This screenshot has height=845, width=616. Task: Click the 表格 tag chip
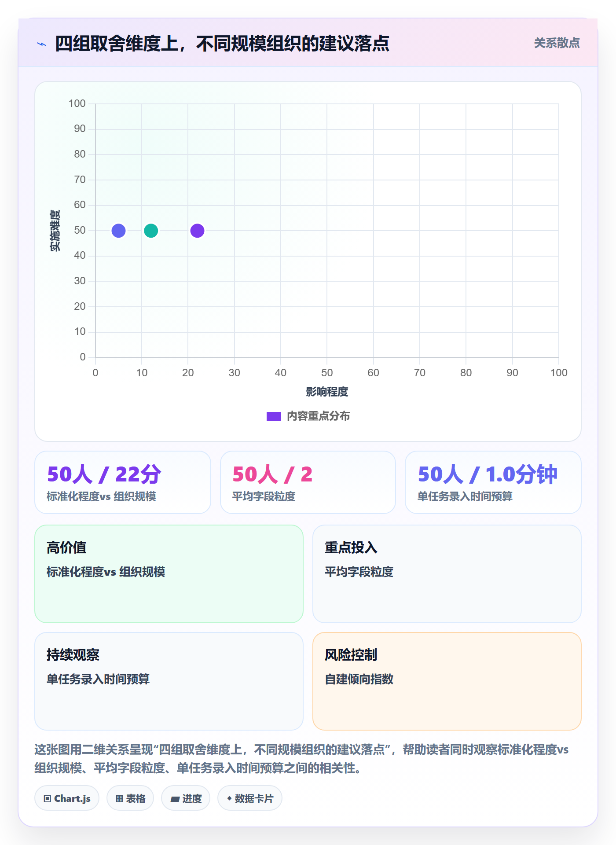[x=130, y=798]
